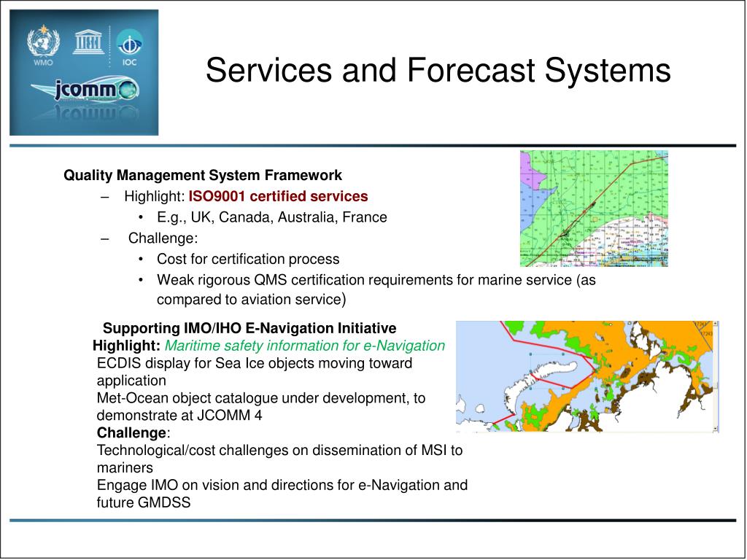Click the orange sea ice map image
This screenshot has width=747, height=560.
point(587,376)
